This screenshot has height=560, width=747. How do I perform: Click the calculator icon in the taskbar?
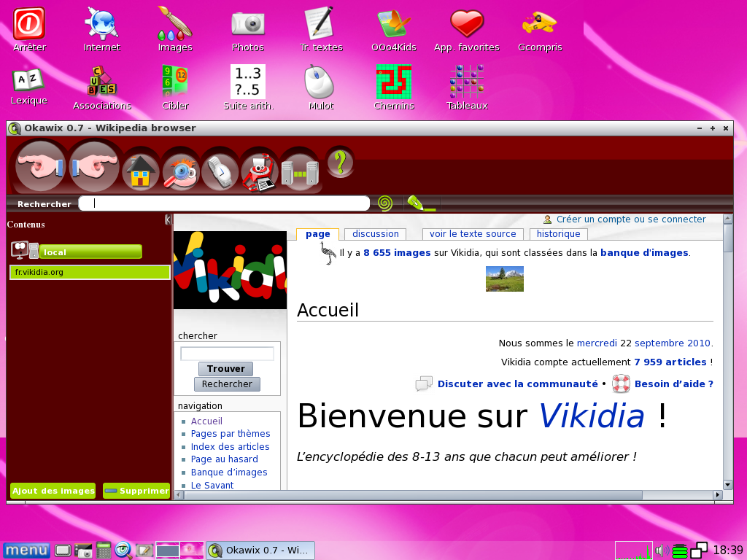(x=104, y=551)
